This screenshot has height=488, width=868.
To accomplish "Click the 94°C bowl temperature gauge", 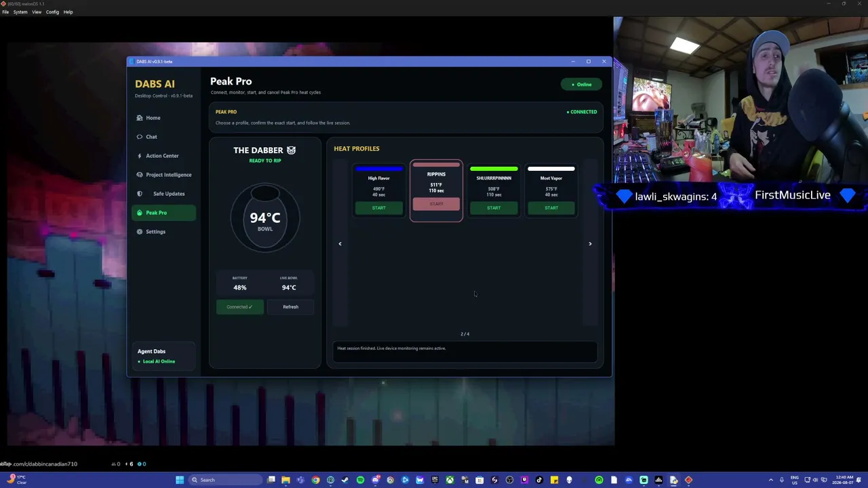I will [265, 218].
